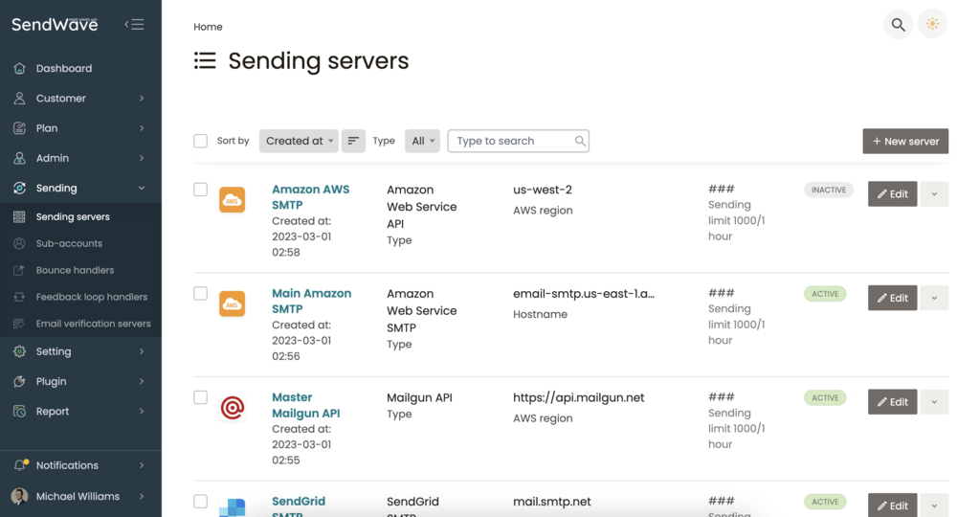Click the Type to search input field
The height and width of the screenshot is (517, 980).
tap(513, 141)
